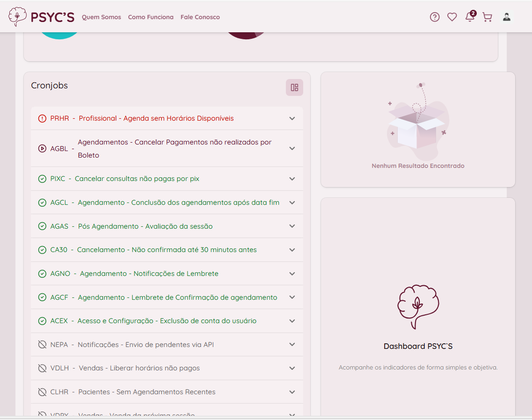The height and width of the screenshot is (420, 532).
Task: Open the help question mark icon
Action: pyautogui.click(x=435, y=17)
